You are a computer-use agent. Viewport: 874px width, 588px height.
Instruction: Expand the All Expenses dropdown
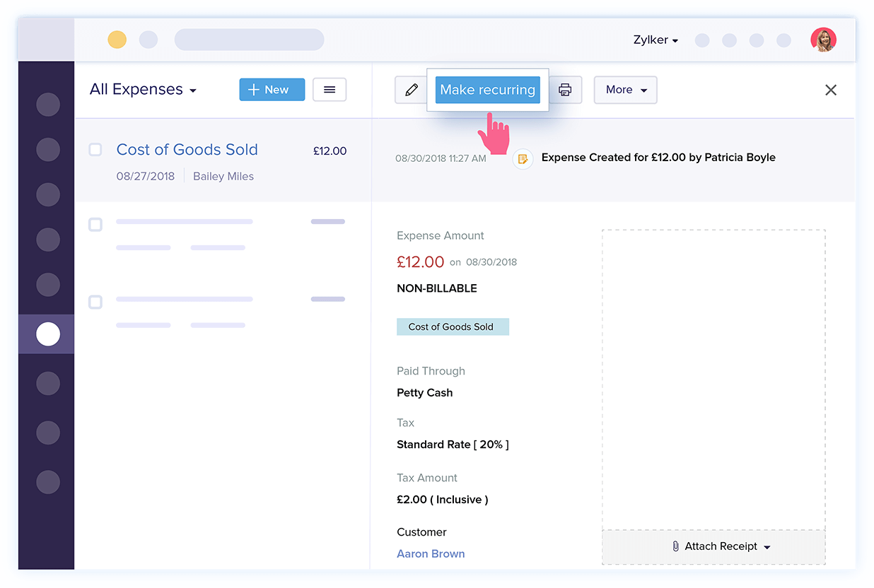click(143, 89)
